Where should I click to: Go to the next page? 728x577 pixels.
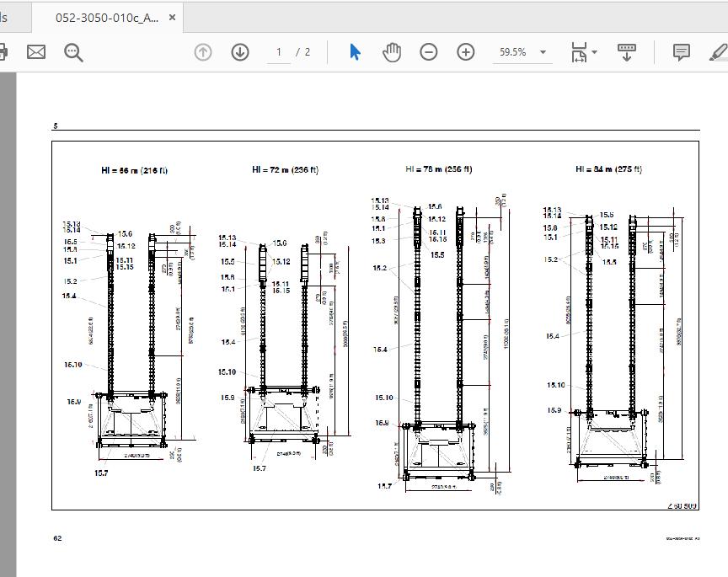pyautogui.click(x=240, y=51)
